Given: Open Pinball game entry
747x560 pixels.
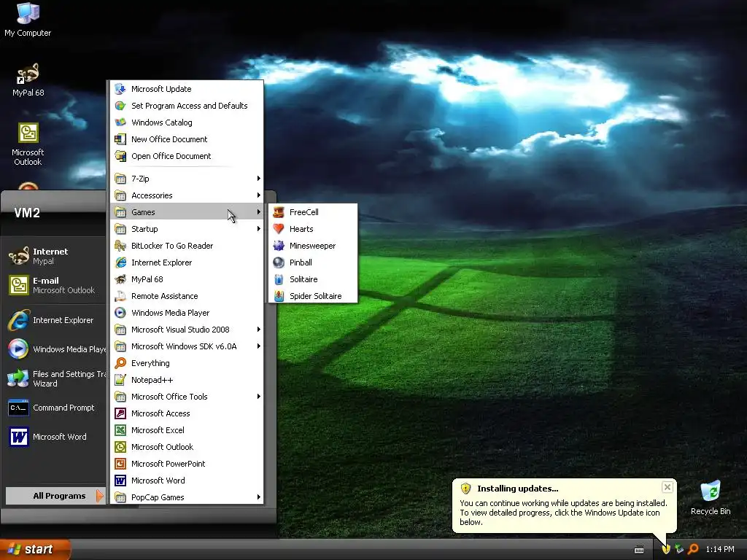Looking at the screenshot, I should tap(312, 262).
